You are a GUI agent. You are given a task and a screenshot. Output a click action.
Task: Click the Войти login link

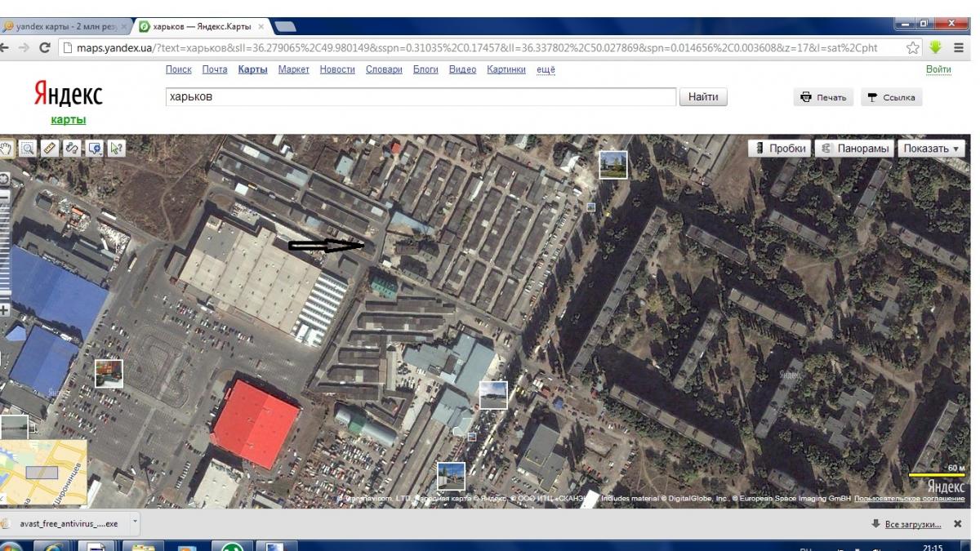click(938, 69)
